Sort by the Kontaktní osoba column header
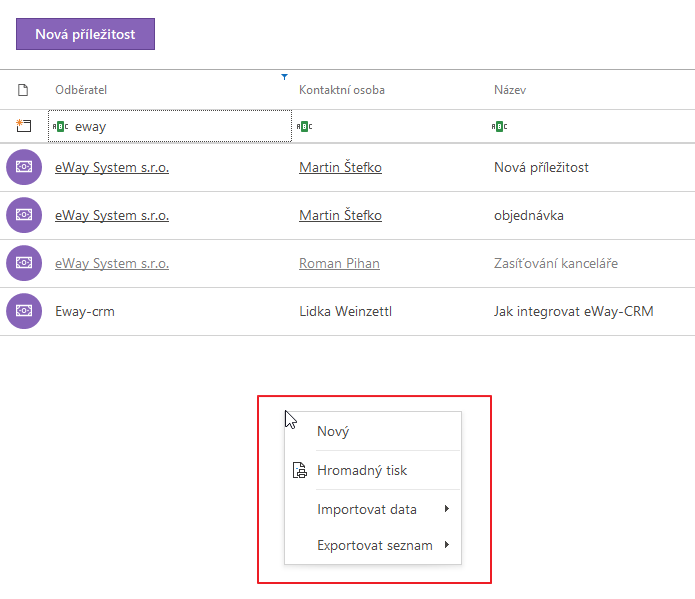 tap(342, 90)
